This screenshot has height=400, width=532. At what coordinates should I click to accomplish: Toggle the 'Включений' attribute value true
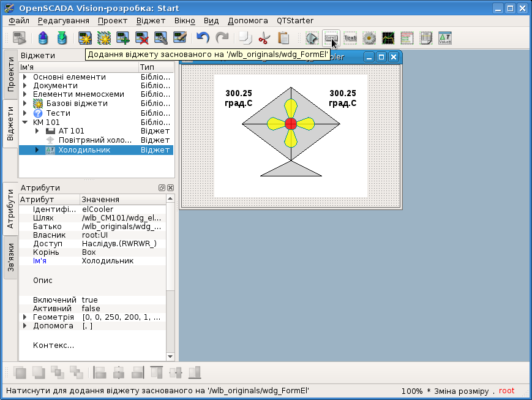pyautogui.click(x=90, y=300)
